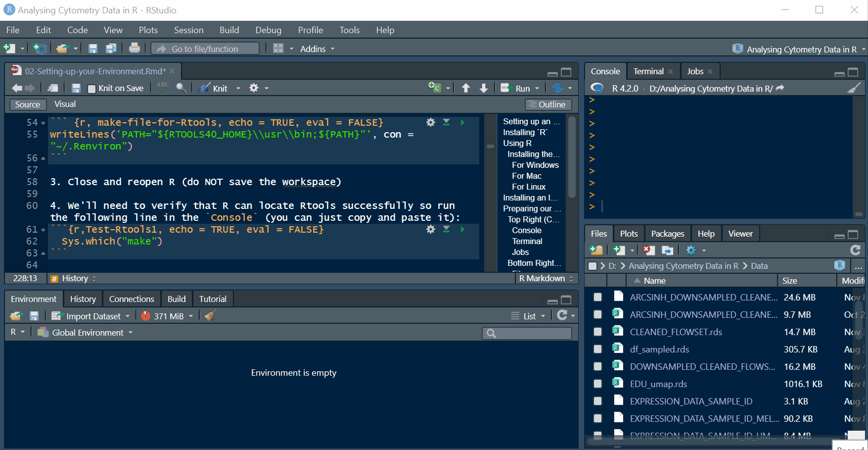This screenshot has width=868, height=450.
Task: Open the Global Environment dropdown
Action: (x=85, y=333)
